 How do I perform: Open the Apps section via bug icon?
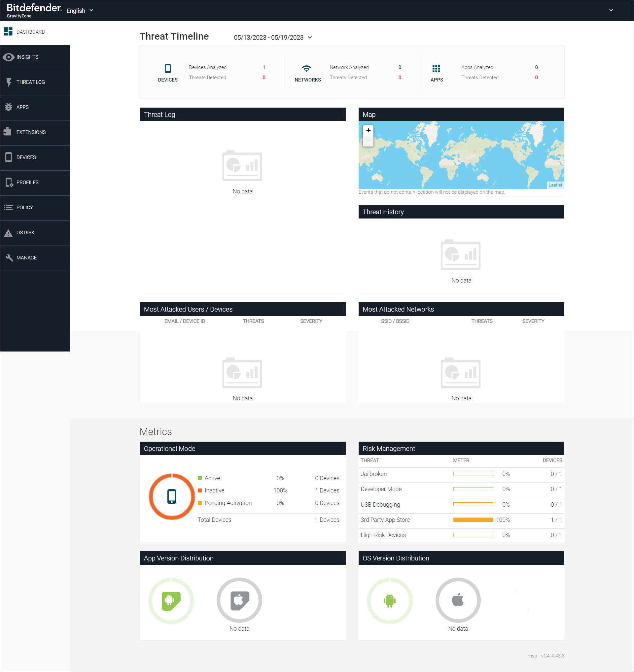pos(9,107)
